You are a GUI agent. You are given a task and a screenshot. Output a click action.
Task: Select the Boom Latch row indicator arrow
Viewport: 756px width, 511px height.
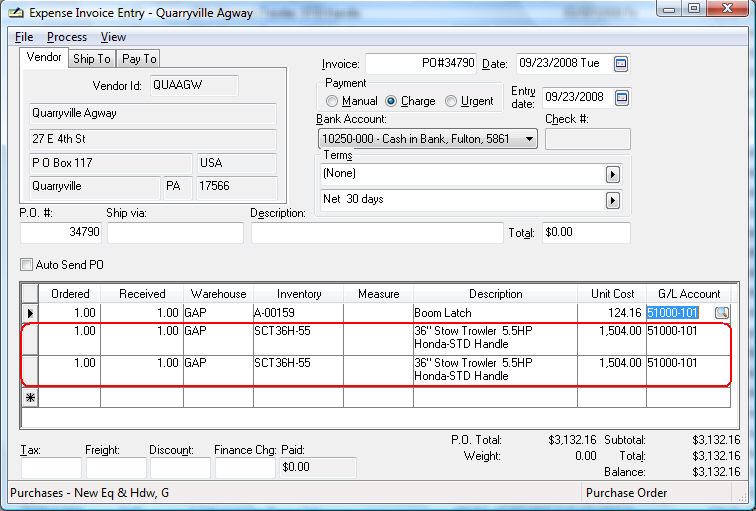29,313
